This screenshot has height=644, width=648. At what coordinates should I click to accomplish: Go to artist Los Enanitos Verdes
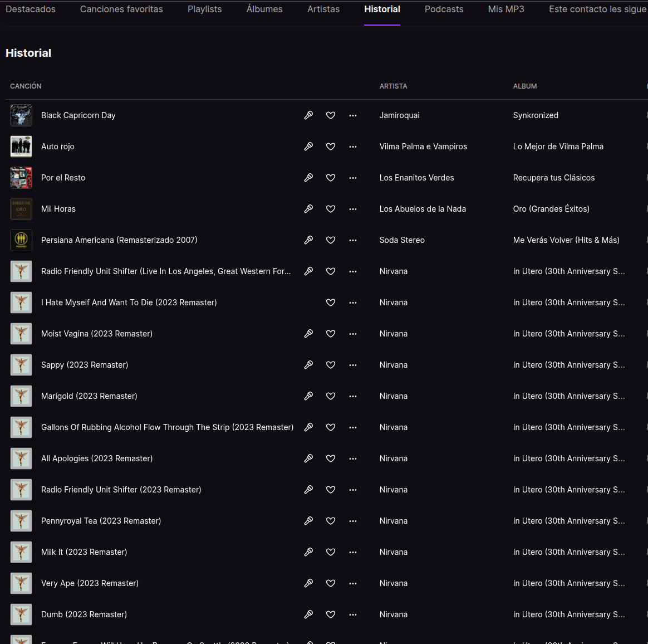coord(416,178)
